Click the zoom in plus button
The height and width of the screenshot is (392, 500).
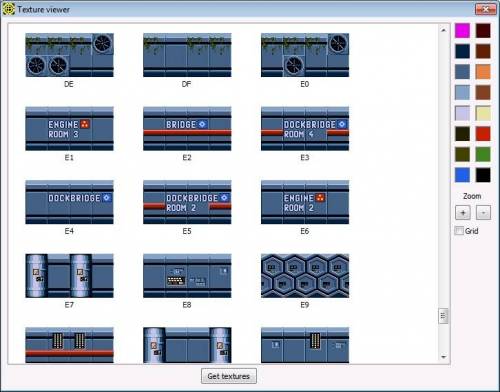(x=463, y=213)
